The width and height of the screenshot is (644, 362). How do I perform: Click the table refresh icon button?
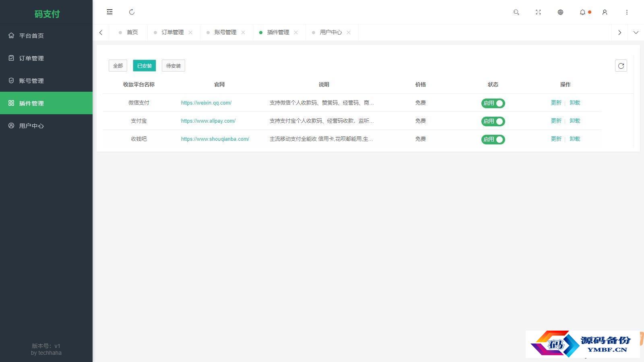click(x=621, y=66)
